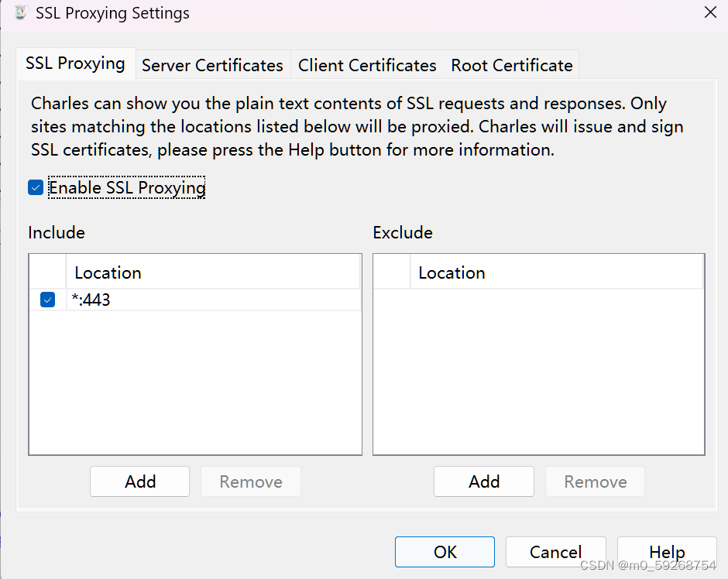Click the Exclude list Location column header
The image size is (728, 579).
(x=557, y=272)
